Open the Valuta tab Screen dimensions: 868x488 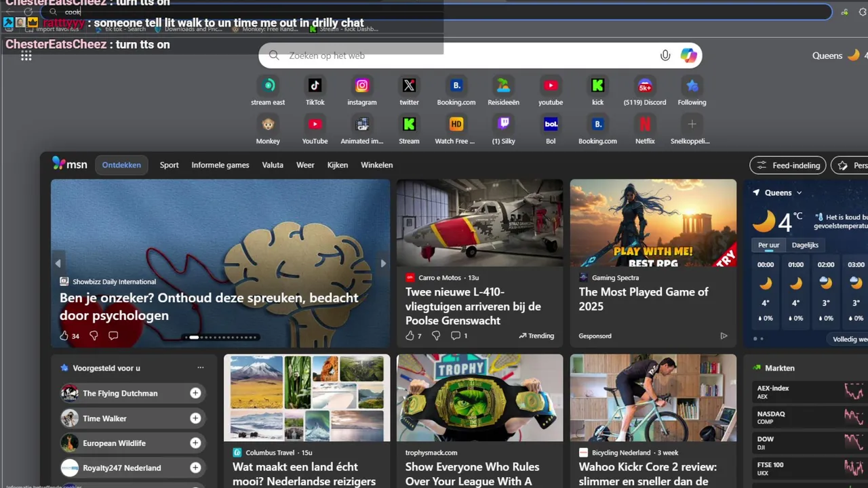273,165
